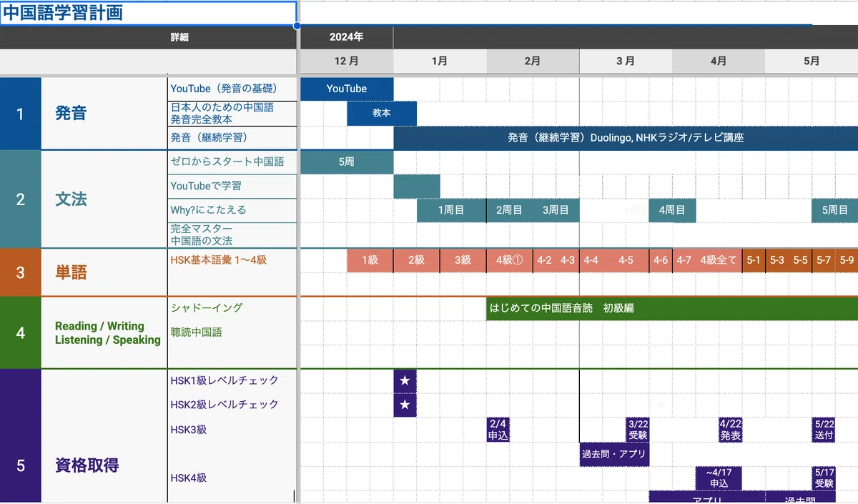The image size is (858, 504).
Task: Click the HSK3級 label cell
Action: coord(232,430)
